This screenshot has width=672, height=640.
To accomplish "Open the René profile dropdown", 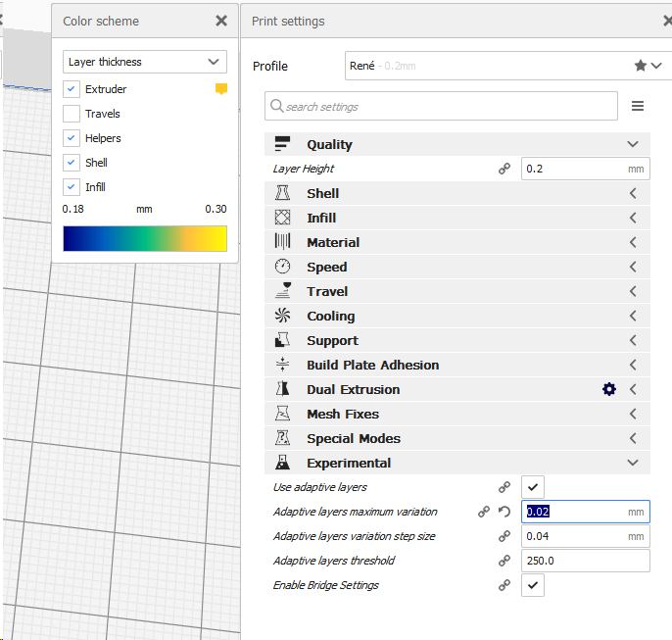I will 508,66.
